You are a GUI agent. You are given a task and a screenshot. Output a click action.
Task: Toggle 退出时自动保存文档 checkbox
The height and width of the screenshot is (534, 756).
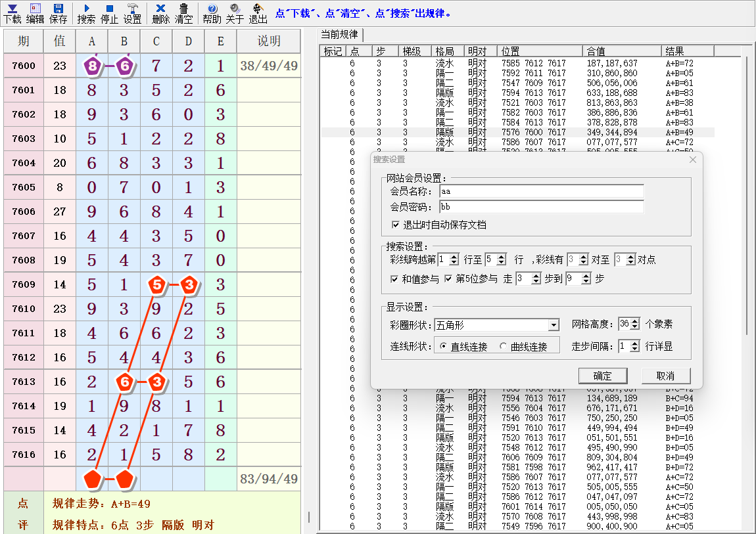coord(395,225)
